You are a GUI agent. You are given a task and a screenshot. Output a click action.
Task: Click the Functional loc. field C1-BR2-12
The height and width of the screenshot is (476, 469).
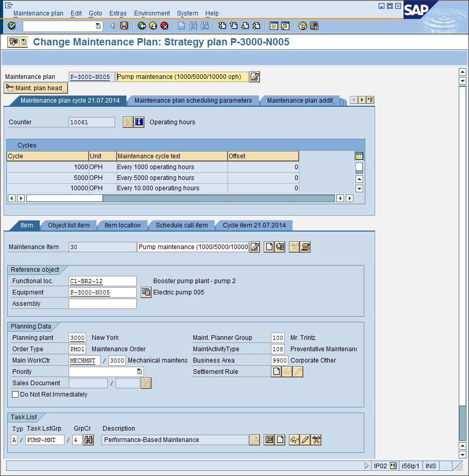pos(102,281)
